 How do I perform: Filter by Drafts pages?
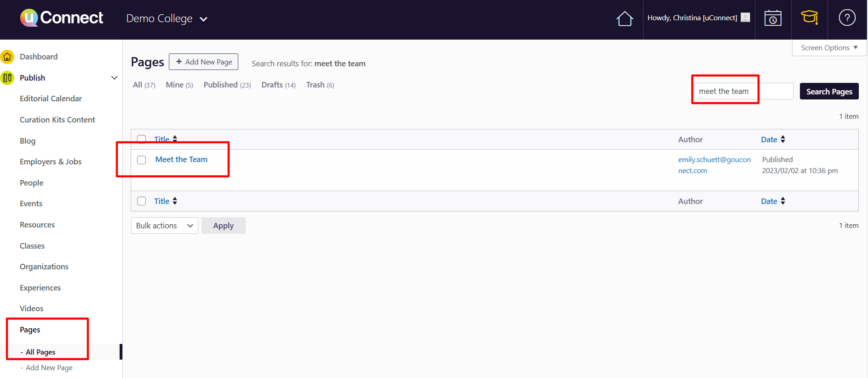272,85
